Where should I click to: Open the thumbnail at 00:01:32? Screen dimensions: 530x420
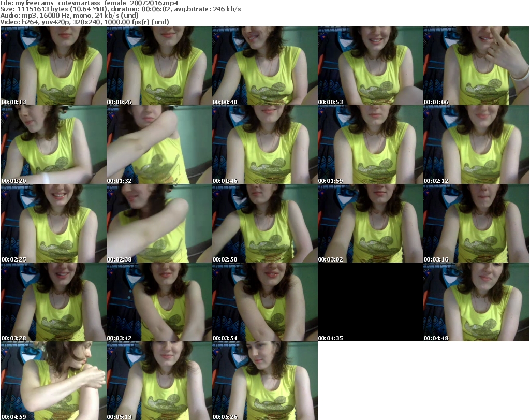pos(159,144)
